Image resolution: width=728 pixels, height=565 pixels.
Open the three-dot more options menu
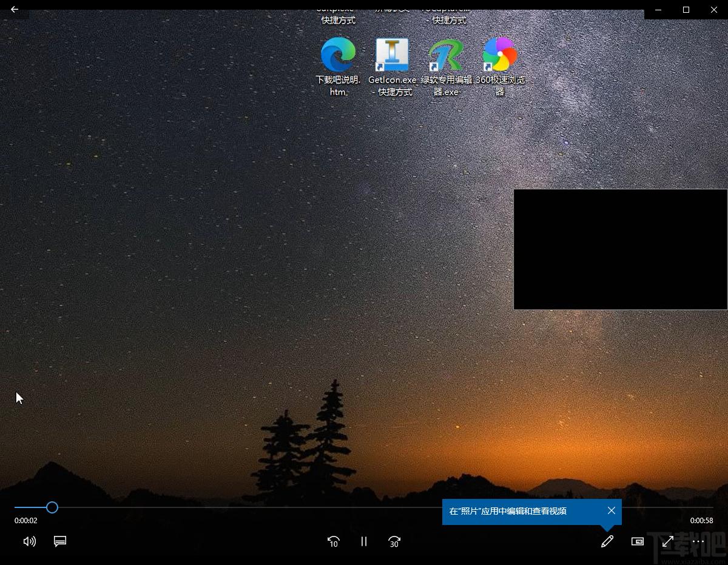[x=698, y=541]
